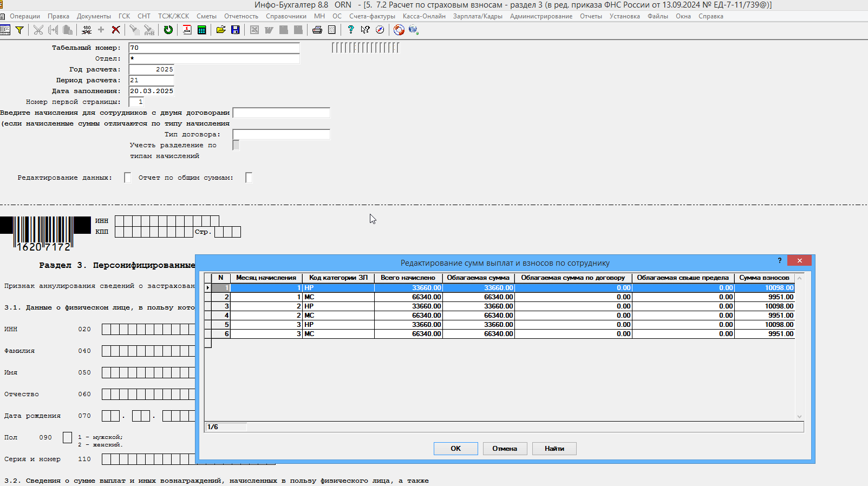Open the 'Справочники' menu

286,16
